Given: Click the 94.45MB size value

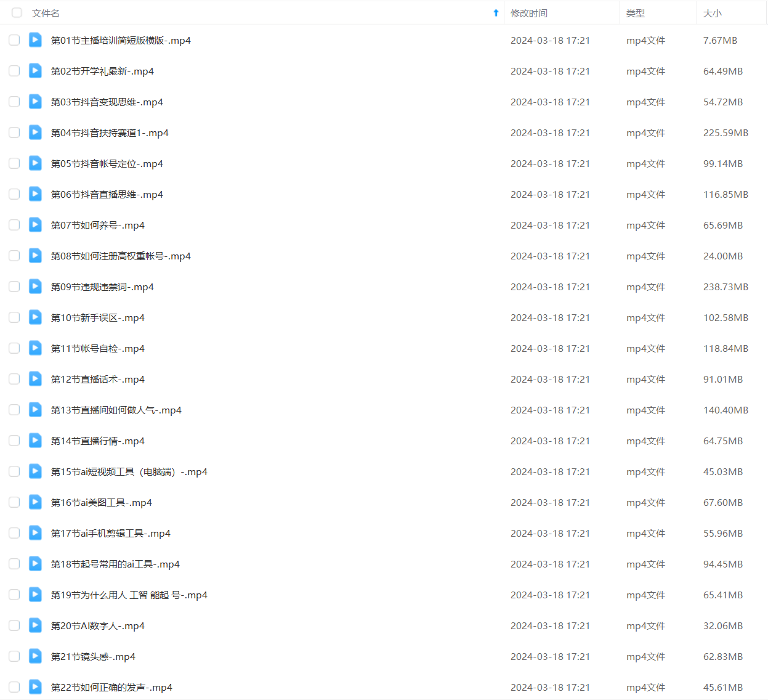Looking at the screenshot, I should [x=723, y=564].
